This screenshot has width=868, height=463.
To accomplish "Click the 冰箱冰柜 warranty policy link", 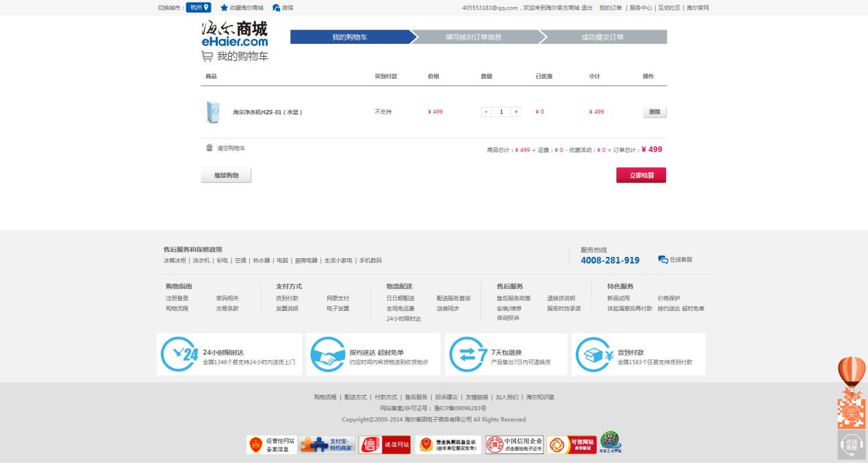I will [x=175, y=260].
